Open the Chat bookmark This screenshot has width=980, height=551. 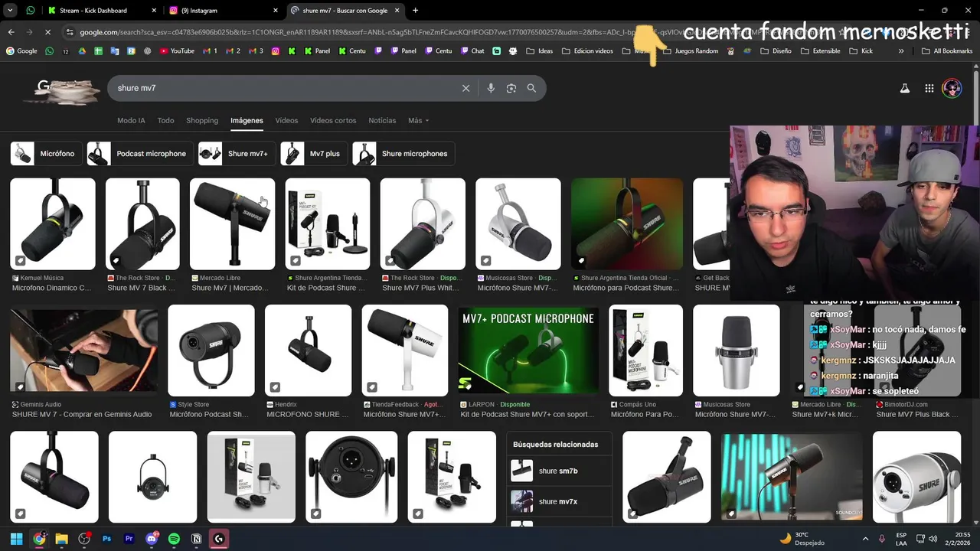472,51
